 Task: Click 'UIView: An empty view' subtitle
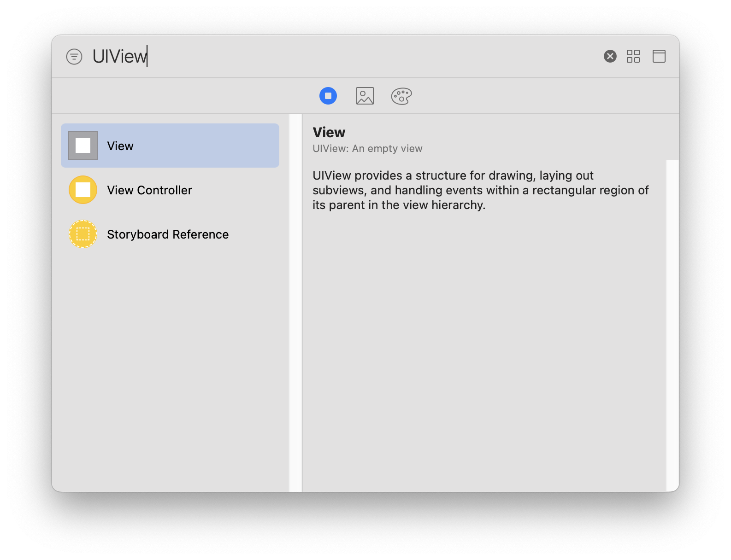point(367,149)
